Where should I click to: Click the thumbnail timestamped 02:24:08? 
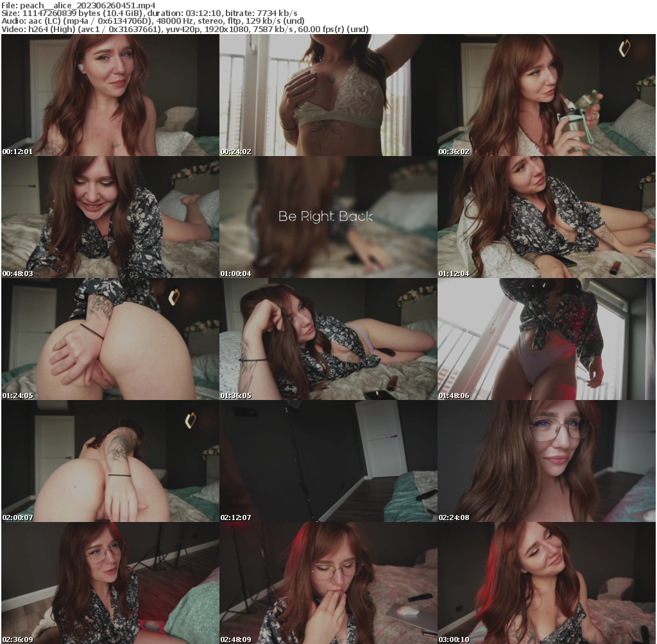tap(547, 461)
